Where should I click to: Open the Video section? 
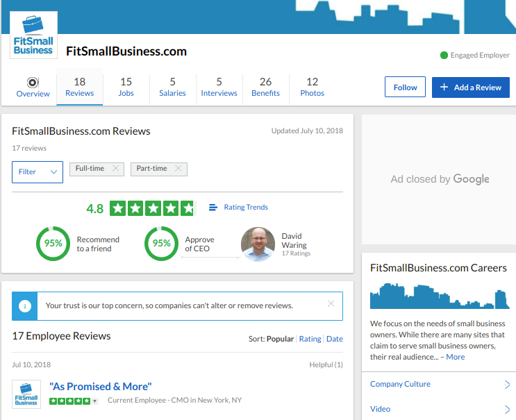[440, 409]
